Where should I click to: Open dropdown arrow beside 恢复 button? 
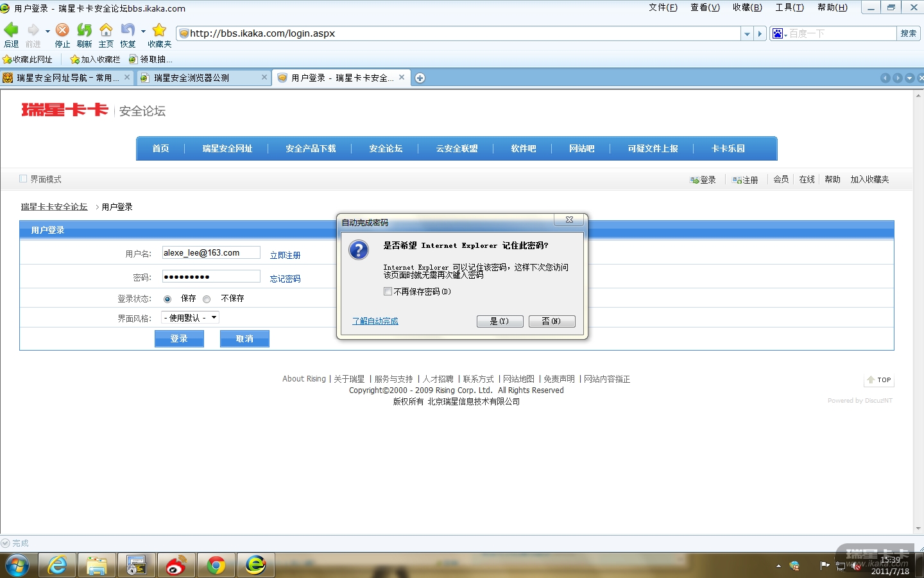143,31
